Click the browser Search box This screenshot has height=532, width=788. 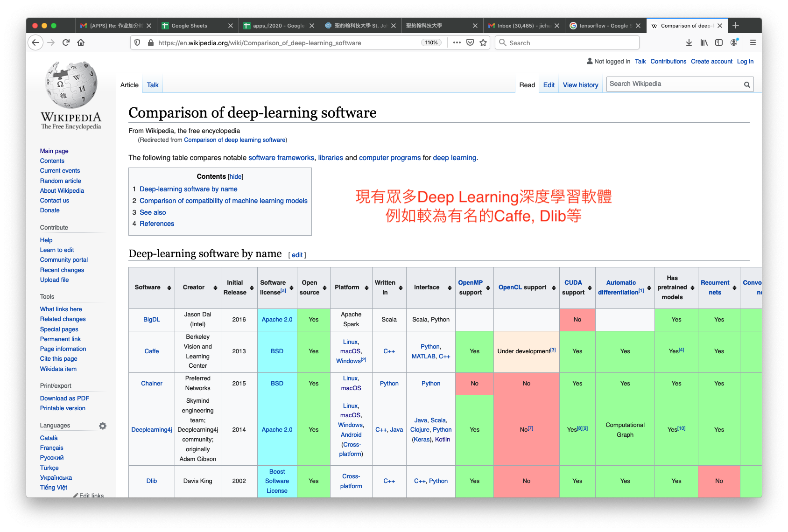567,42
